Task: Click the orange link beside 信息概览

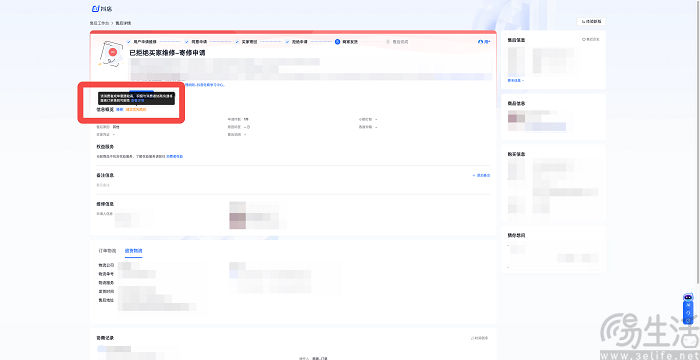Action: [x=136, y=109]
